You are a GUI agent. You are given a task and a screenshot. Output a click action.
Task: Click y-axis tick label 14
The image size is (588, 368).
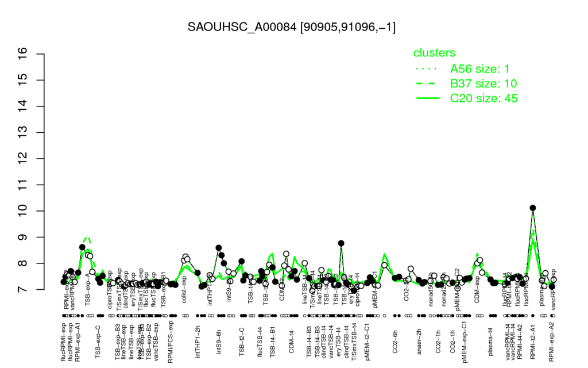click(22, 106)
